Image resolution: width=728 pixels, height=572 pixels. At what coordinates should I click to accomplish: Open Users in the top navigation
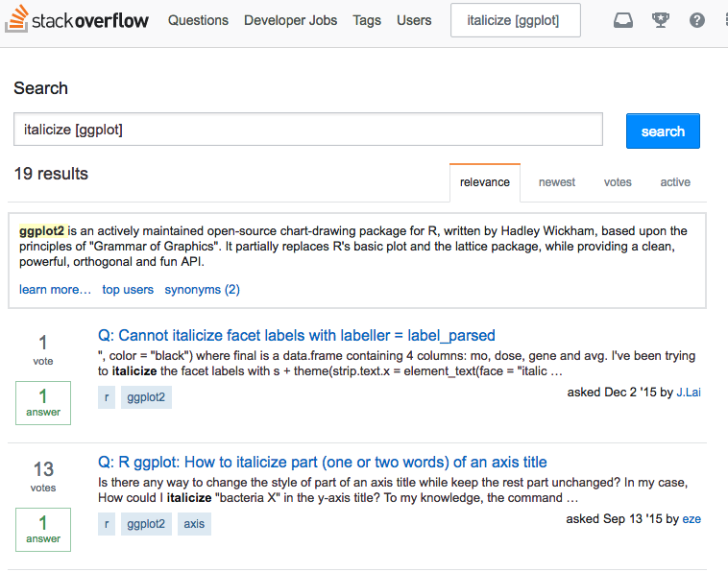tap(414, 20)
